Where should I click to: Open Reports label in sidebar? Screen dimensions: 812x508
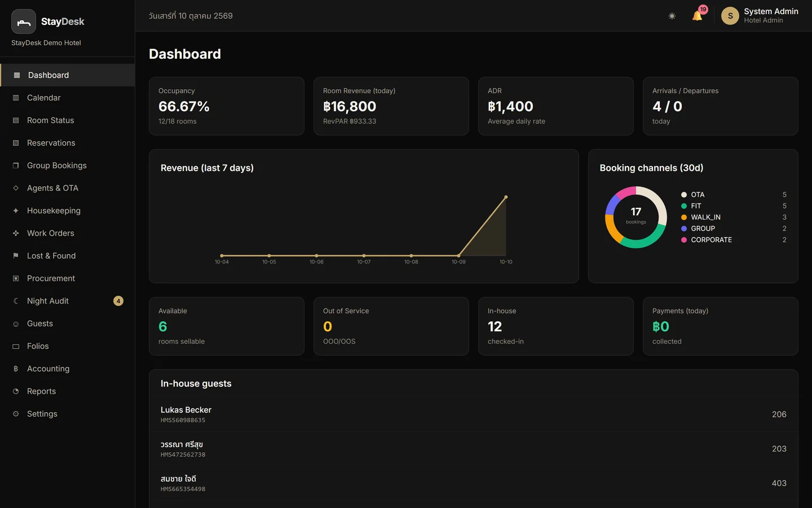point(41,391)
